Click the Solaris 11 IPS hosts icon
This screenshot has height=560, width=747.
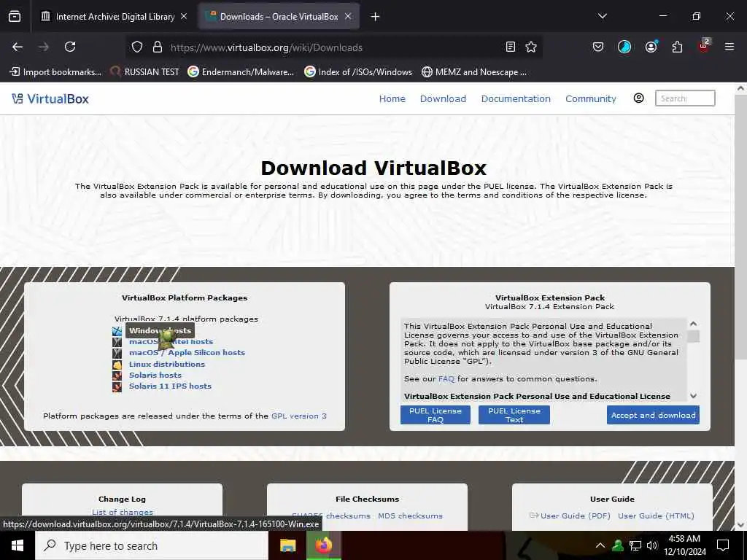(117, 386)
